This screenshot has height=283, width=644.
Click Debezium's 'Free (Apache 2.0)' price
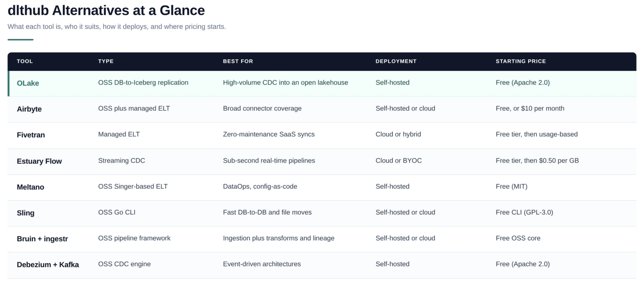522,264
